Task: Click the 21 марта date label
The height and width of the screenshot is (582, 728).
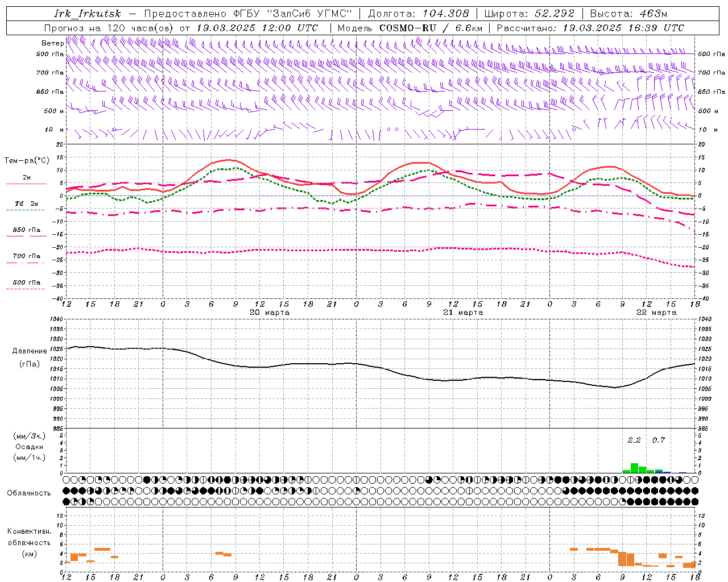Action: [463, 313]
